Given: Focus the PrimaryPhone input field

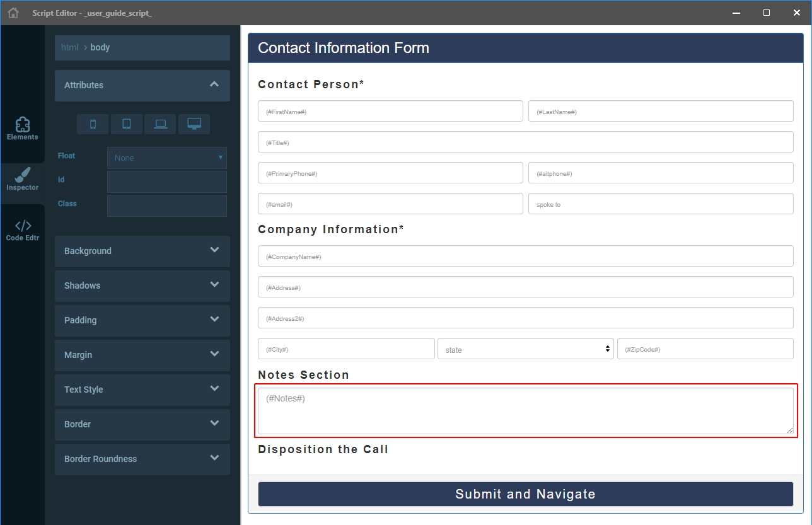Looking at the screenshot, I should click(390, 173).
